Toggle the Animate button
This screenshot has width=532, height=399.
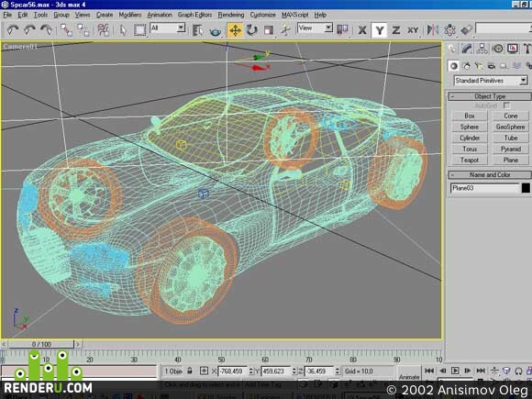click(409, 377)
